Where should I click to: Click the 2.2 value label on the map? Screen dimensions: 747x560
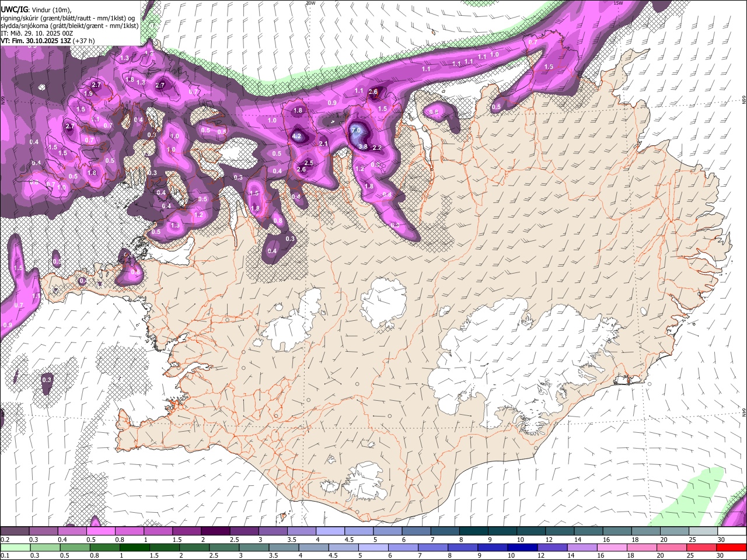(x=377, y=148)
